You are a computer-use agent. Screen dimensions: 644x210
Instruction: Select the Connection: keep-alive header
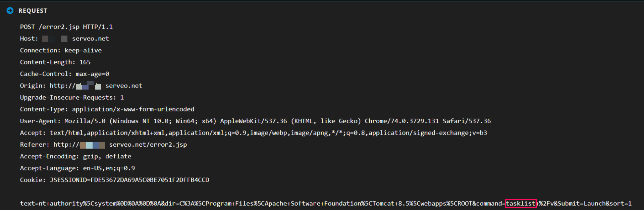click(61, 50)
